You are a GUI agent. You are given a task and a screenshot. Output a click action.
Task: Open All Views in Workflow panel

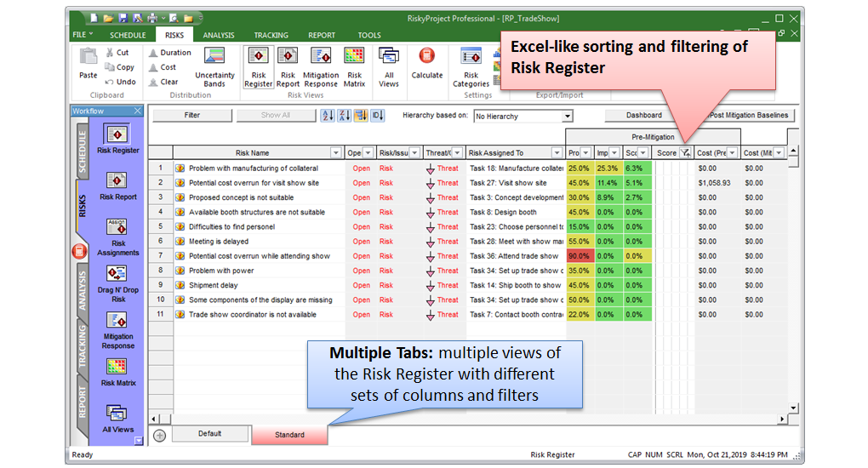pyautogui.click(x=118, y=419)
